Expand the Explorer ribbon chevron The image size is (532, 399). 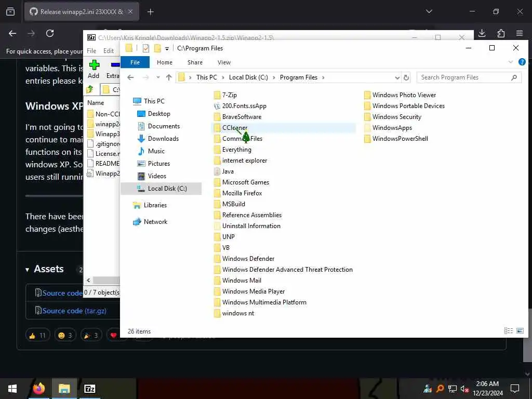tap(510, 62)
